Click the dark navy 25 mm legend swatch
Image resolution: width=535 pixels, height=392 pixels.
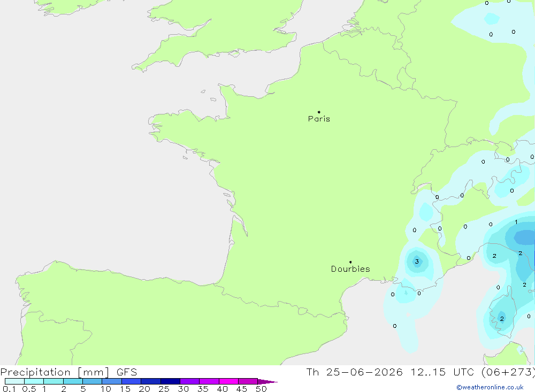(170, 381)
